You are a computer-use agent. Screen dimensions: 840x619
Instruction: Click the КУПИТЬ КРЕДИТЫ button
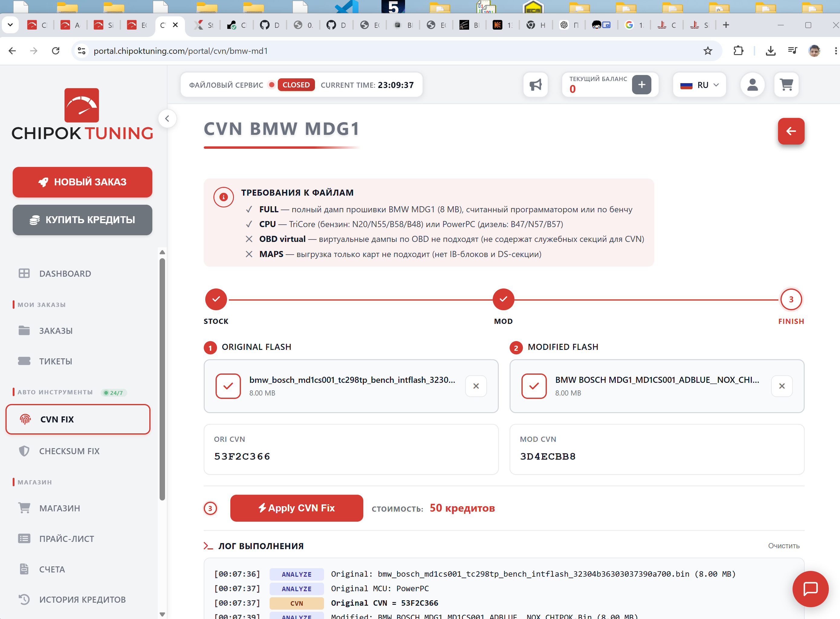point(83,220)
